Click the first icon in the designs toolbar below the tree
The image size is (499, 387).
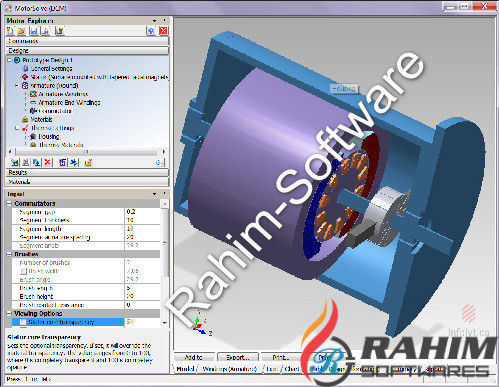click(x=14, y=162)
